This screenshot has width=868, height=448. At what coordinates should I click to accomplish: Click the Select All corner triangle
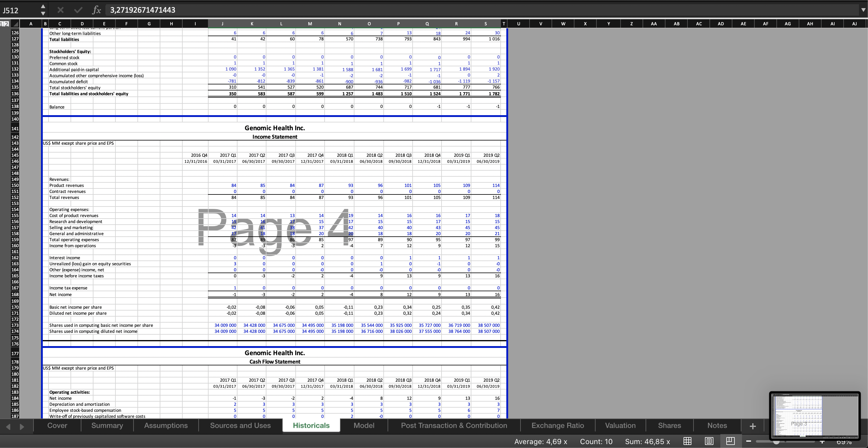pyautogui.click(x=15, y=24)
